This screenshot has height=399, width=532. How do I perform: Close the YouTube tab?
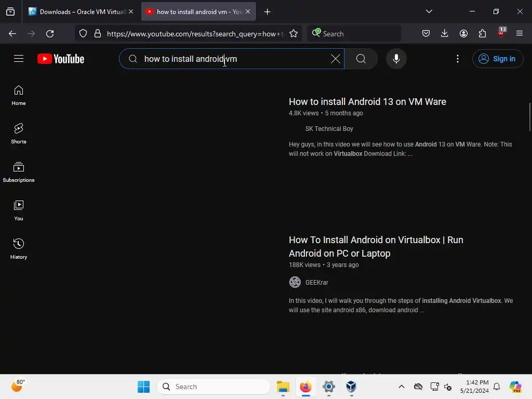(x=248, y=11)
